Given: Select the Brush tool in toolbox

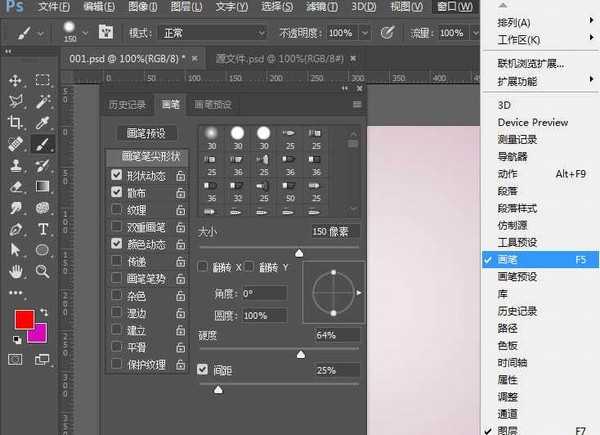Looking at the screenshot, I should click(x=42, y=144).
